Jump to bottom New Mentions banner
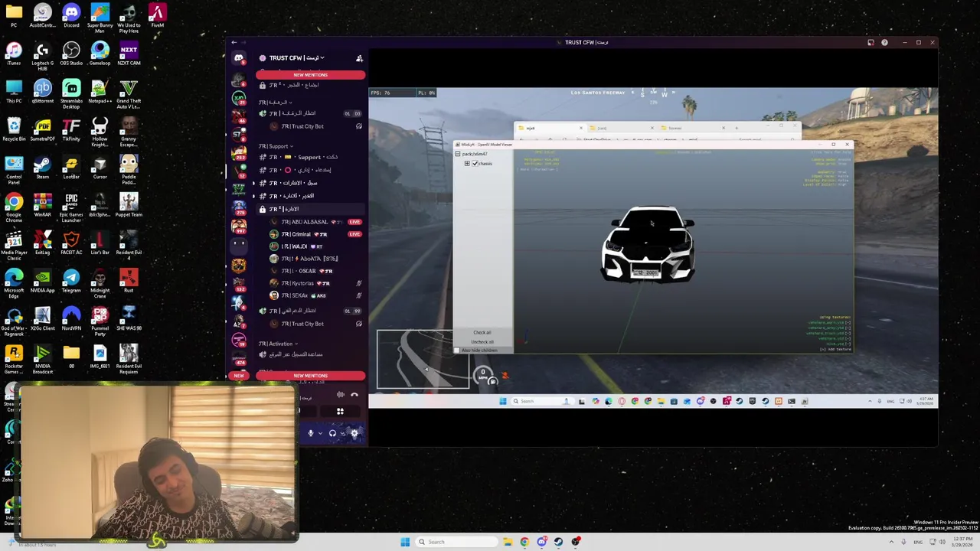Screen dimensions: 980x551 [310, 376]
